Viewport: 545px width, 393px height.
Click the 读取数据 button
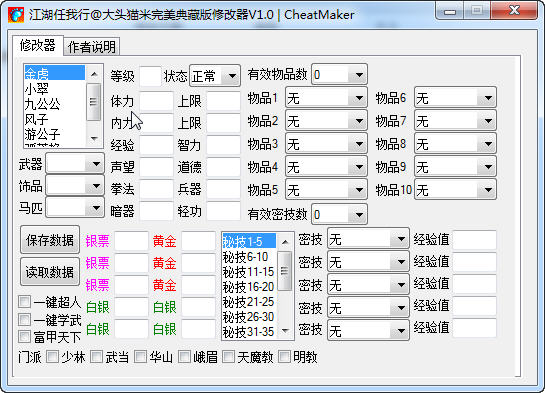pos(50,272)
